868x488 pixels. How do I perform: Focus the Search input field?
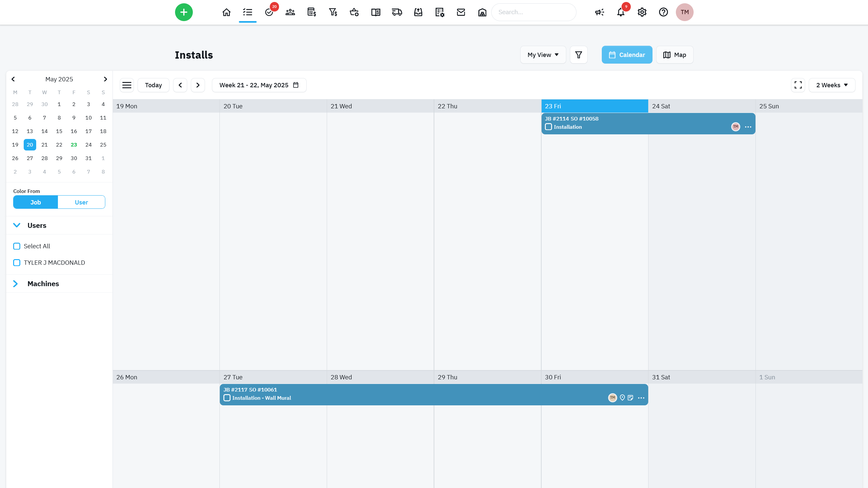[534, 12]
